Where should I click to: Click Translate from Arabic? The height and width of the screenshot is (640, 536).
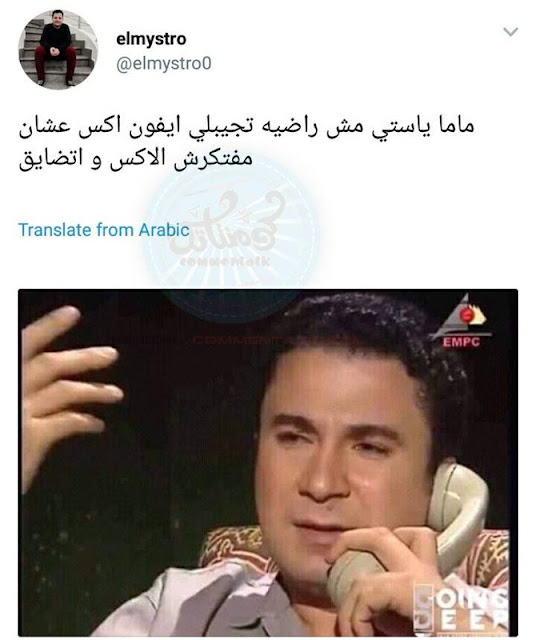(x=104, y=230)
